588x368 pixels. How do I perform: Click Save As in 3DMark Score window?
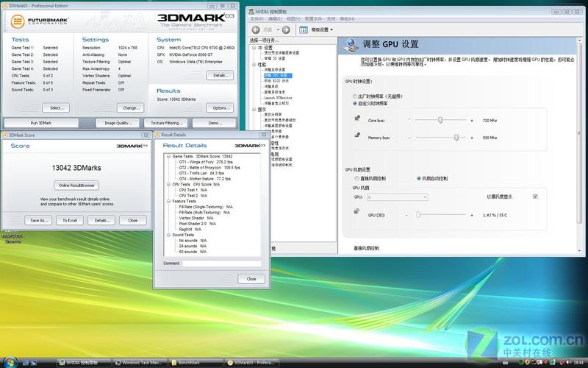[x=38, y=220]
